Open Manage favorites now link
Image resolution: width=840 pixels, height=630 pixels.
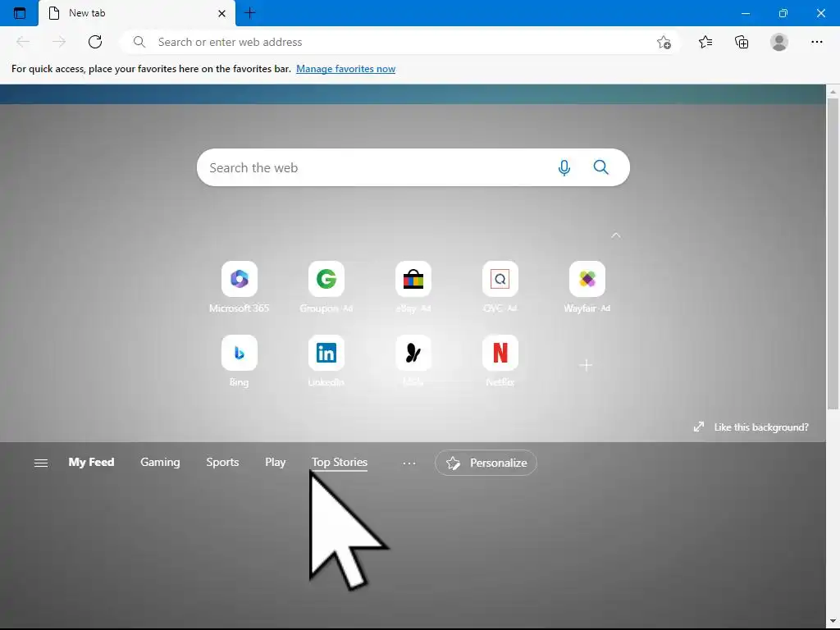pyautogui.click(x=345, y=69)
